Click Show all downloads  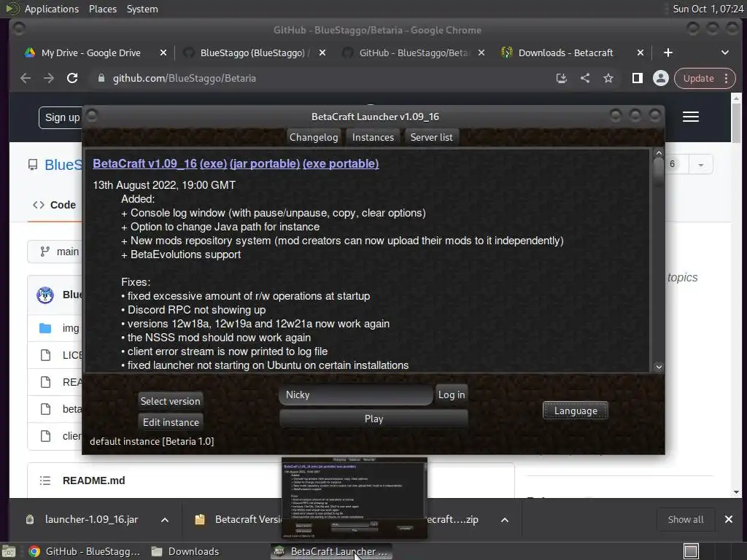tap(686, 519)
